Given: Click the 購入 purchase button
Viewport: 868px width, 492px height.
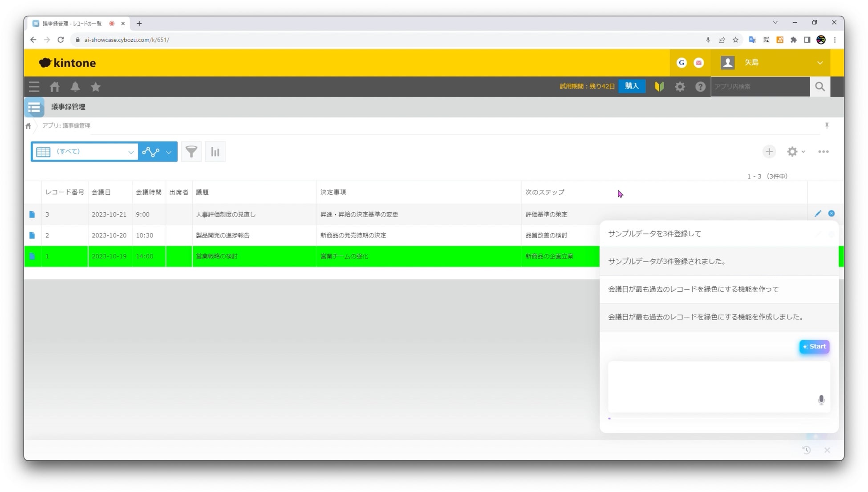Looking at the screenshot, I should click(632, 86).
